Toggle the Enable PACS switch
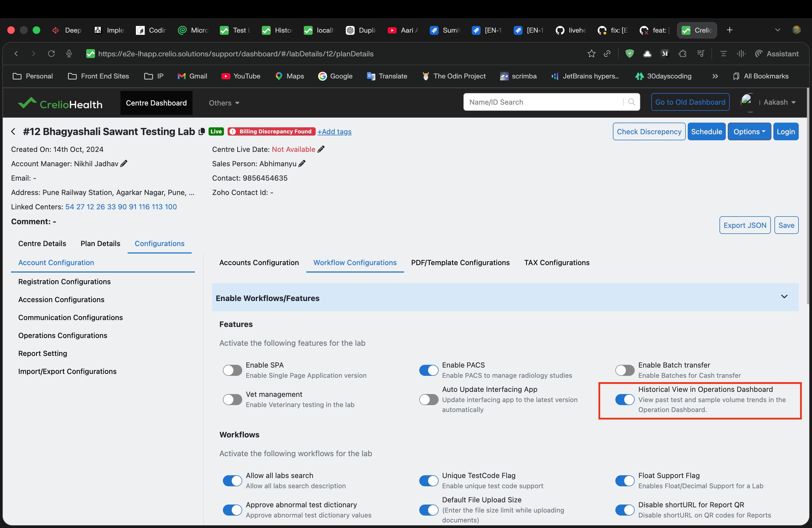812x528 pixels. (429, 370)
